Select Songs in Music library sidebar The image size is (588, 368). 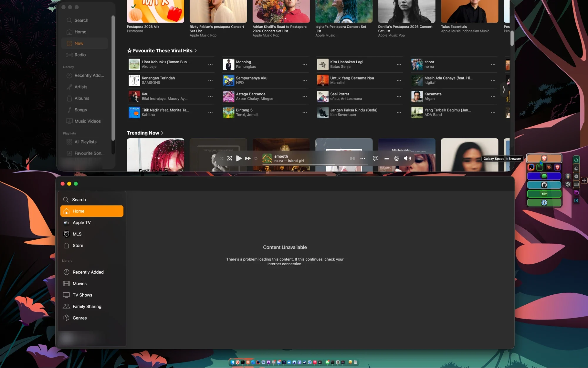[85, 110]
